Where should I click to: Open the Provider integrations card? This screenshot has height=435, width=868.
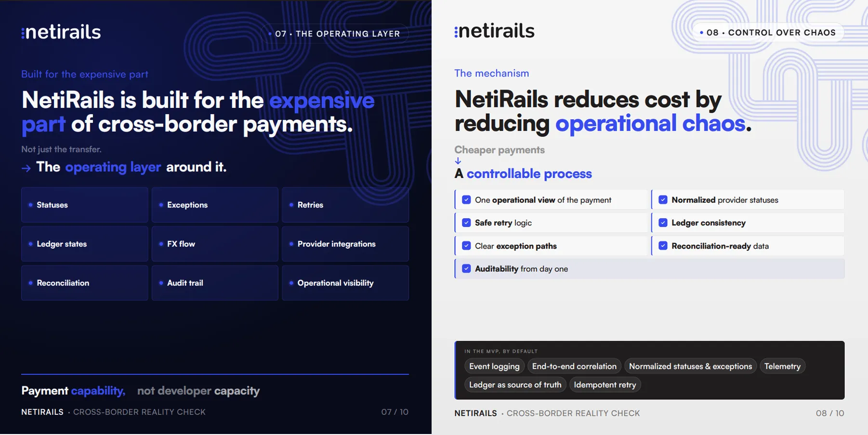(345, 244)
